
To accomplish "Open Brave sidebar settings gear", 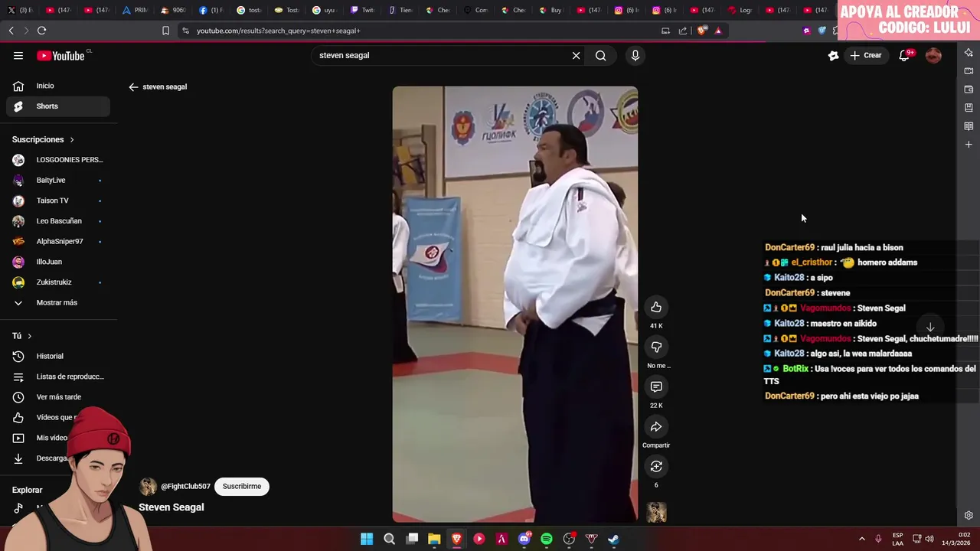I will 969,515.
